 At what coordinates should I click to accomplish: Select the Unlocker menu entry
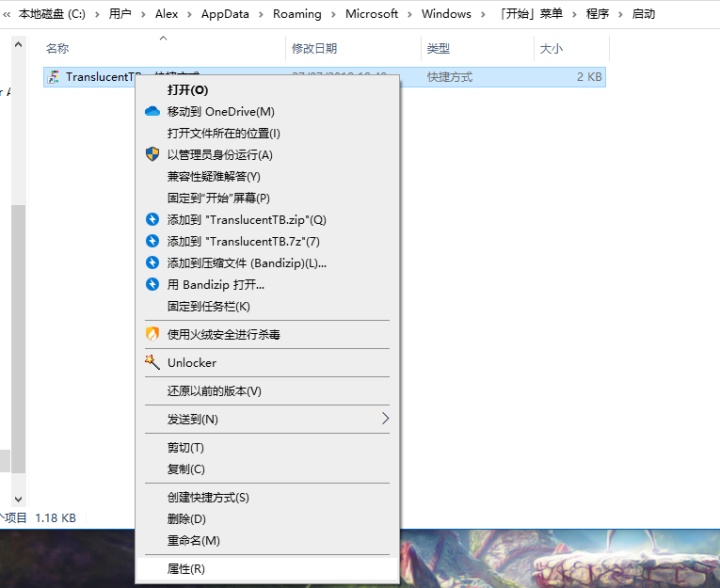[267, 363]
